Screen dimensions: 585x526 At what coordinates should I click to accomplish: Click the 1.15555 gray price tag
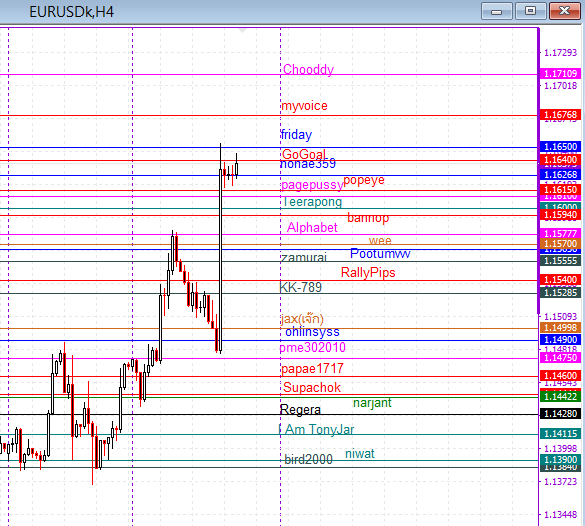tap(560, 260)
